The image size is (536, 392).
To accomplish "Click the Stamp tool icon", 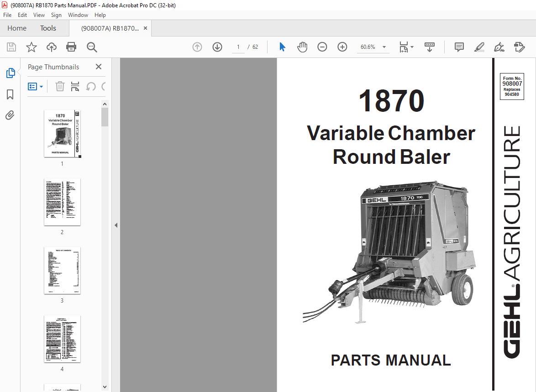I will (x=519, y=47).
